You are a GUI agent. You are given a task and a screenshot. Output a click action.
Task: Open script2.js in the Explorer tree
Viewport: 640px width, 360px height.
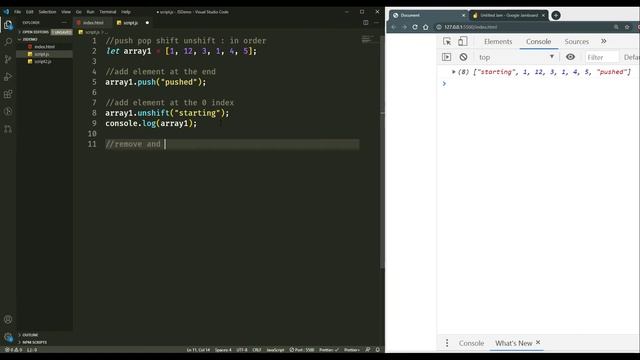pyautogui.click(x=44, y=61)
